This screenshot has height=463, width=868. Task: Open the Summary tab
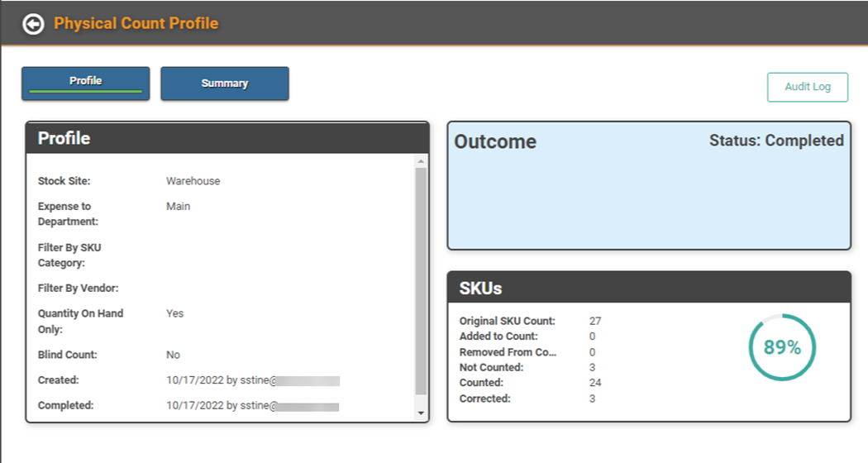(x=225, y=84)
